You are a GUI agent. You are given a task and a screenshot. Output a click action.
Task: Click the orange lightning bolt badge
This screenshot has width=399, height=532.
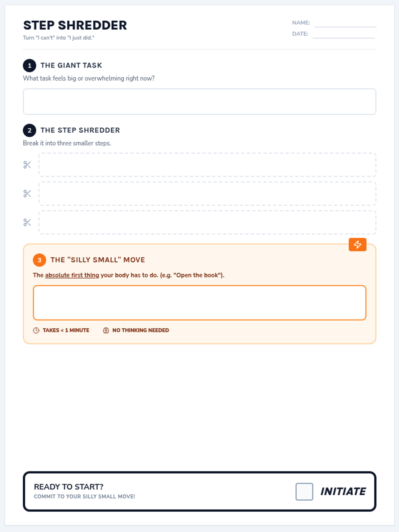pyautogui.click(x=357, y=245)
